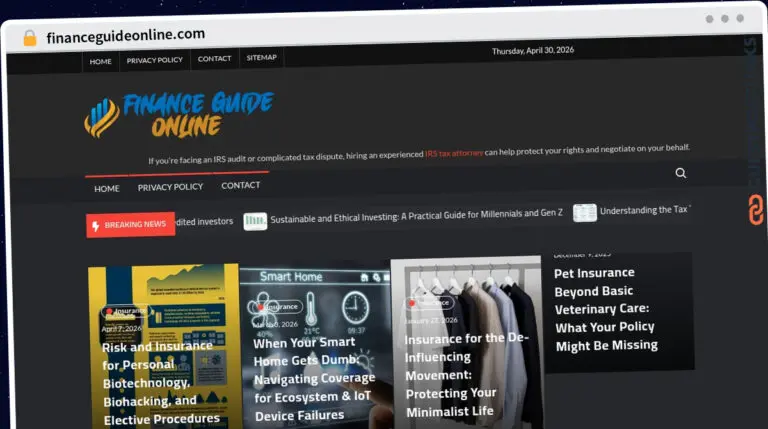Viewport: 768px width, 429px height.
Task: Open Privacy Policy in main navigation
Action: (170, 187)
